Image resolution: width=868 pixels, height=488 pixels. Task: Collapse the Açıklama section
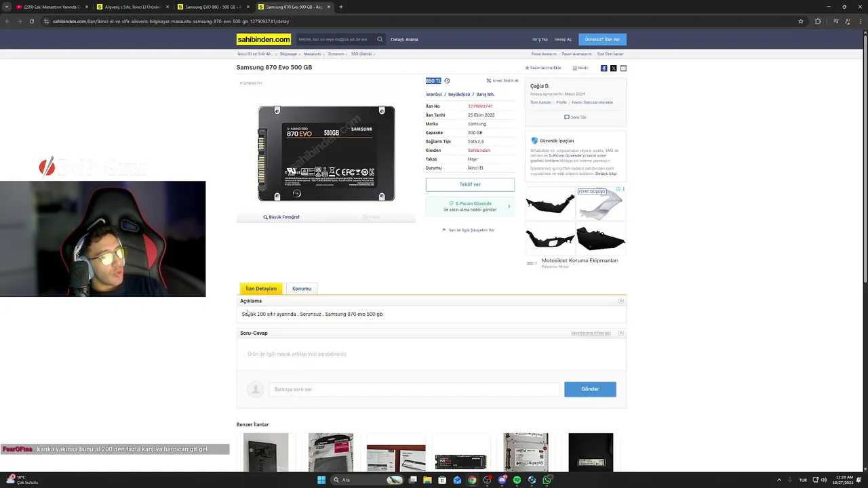620,301
